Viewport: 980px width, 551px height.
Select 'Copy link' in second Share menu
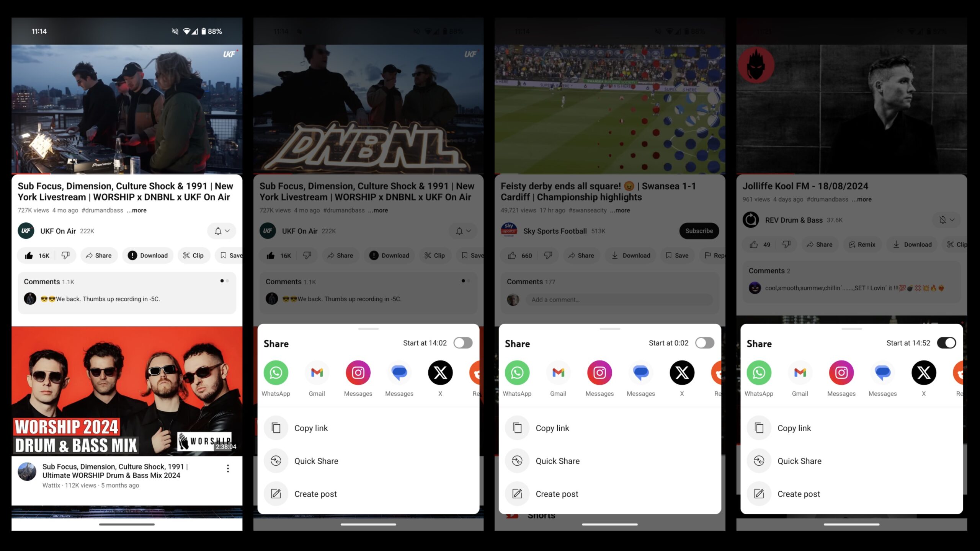(553, 427)
